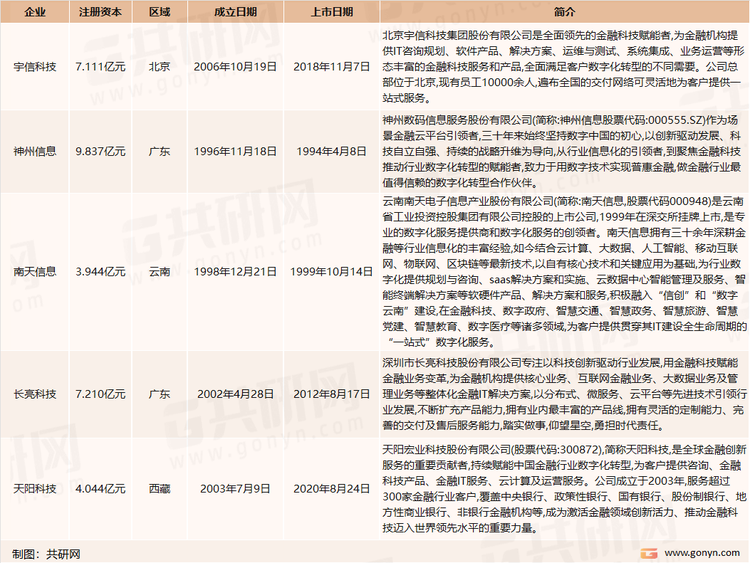Click the 企业 column header

pyautogui.click(x=35, y=12)
